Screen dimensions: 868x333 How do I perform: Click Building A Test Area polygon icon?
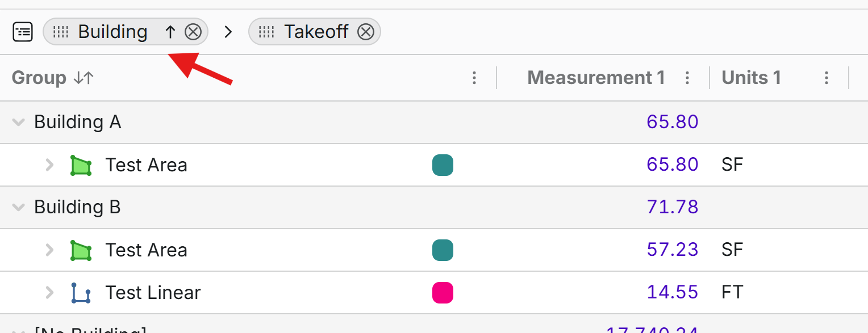click(x=81, y=165)
